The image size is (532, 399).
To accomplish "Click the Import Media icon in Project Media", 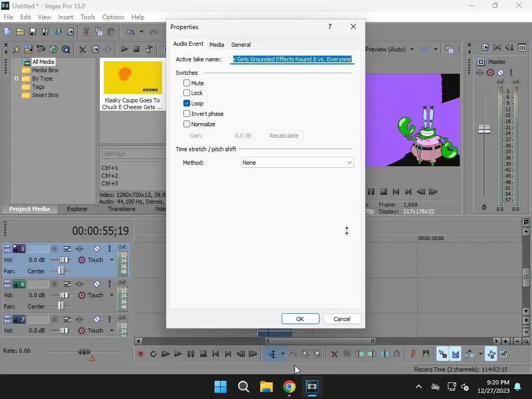I will pyautogui.click(x=28, y=49).
